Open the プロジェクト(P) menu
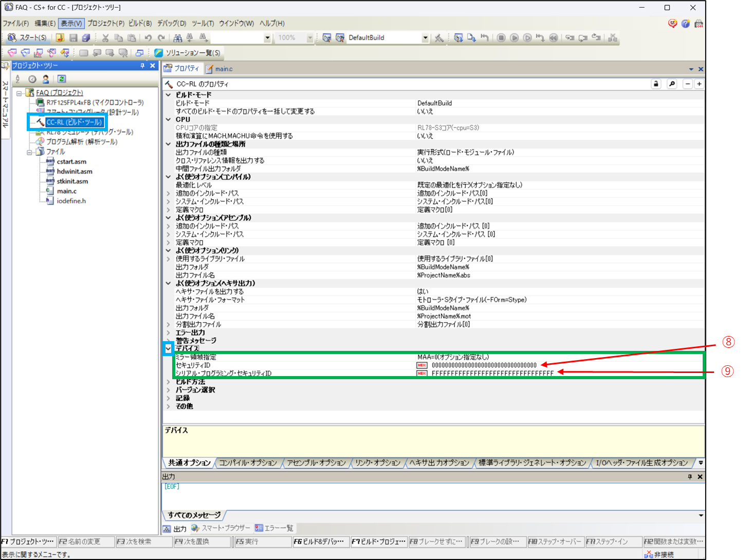The image size is (752, 560). coord(106,23)
